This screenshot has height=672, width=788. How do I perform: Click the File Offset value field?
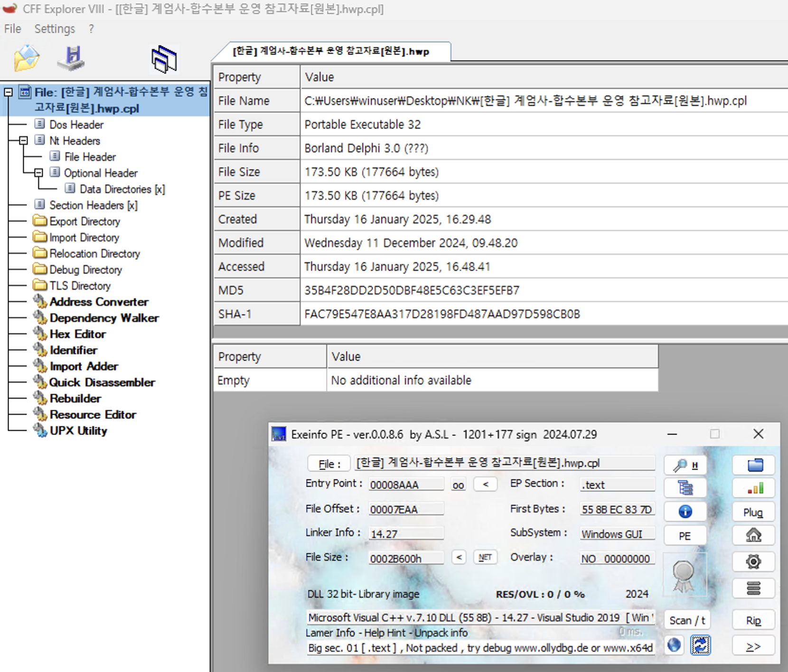406,509
